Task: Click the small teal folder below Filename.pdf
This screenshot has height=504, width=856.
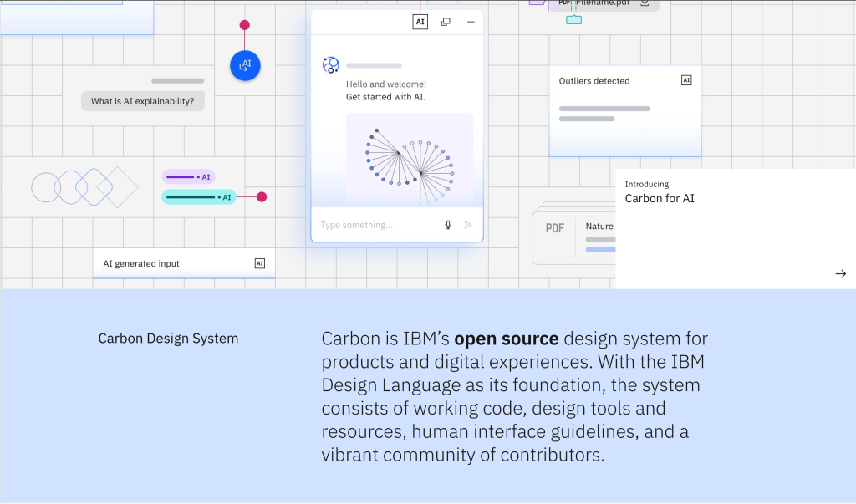Action: tap(573, 18)
